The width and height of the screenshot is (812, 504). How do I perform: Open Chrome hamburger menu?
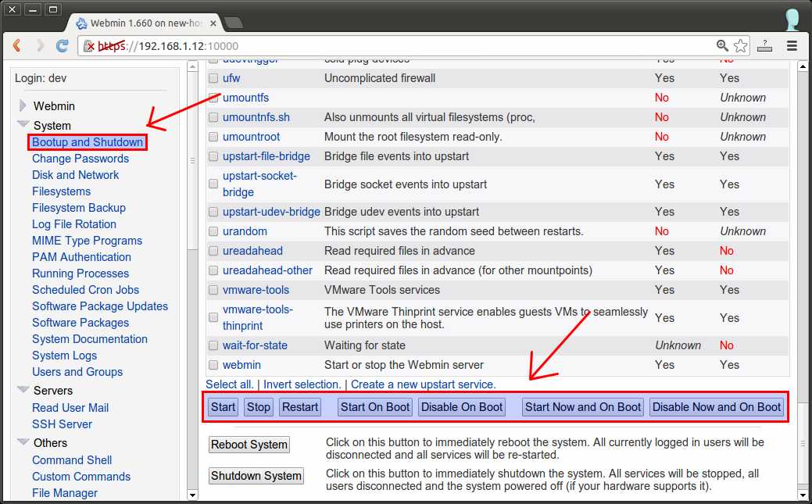click(792, 45)
